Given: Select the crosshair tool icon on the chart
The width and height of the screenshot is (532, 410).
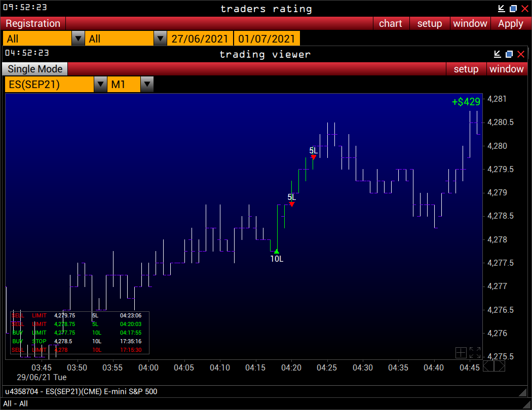Looking at the screenshot, I should pos(461,353).
